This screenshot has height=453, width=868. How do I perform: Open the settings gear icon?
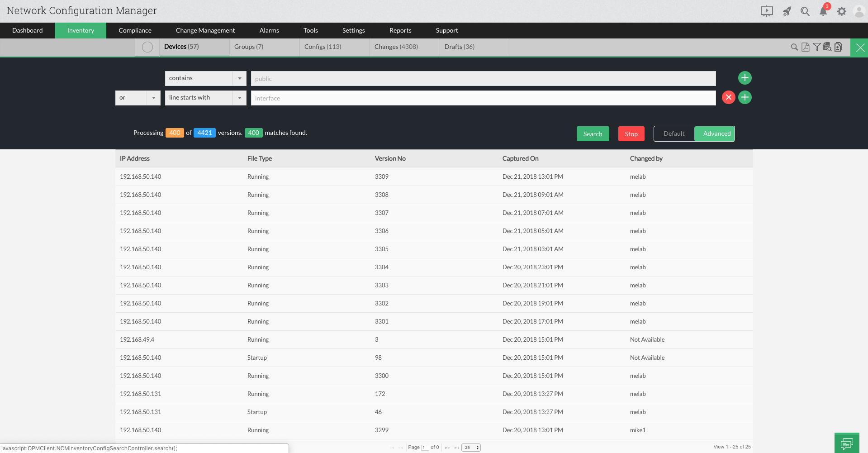click(842, 11)
